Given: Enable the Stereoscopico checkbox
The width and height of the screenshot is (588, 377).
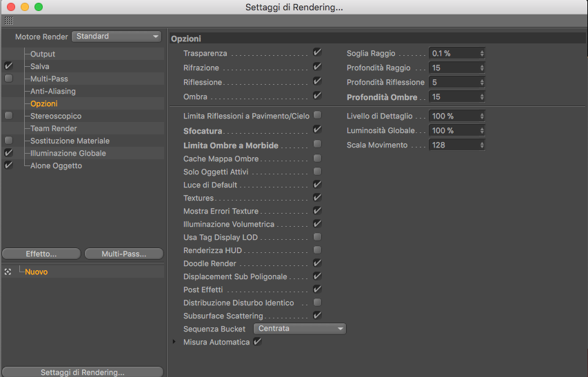Looking at the screenshot, I should 9,115.
